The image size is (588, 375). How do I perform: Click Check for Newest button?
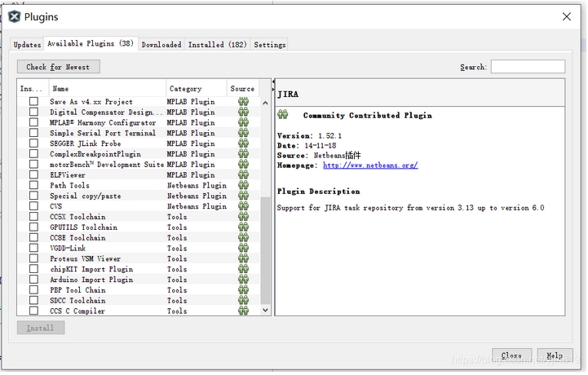coord(59,67)
